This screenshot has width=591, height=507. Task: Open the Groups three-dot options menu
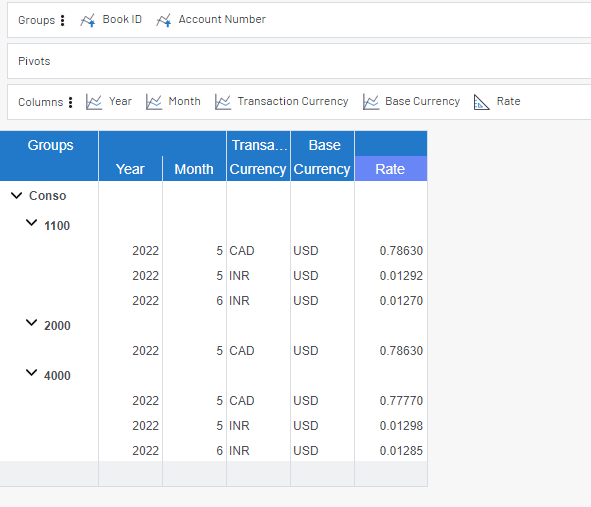(63, 20)
